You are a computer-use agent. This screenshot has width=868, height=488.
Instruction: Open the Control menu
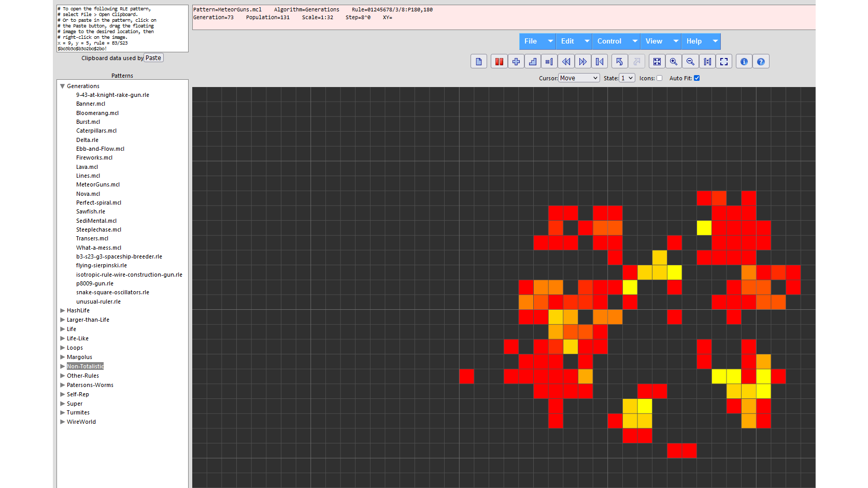(616, 41)
